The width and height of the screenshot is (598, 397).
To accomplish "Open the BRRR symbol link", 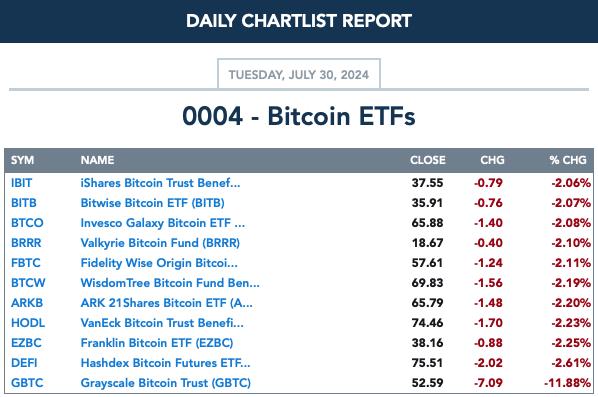I will point(26,243).
